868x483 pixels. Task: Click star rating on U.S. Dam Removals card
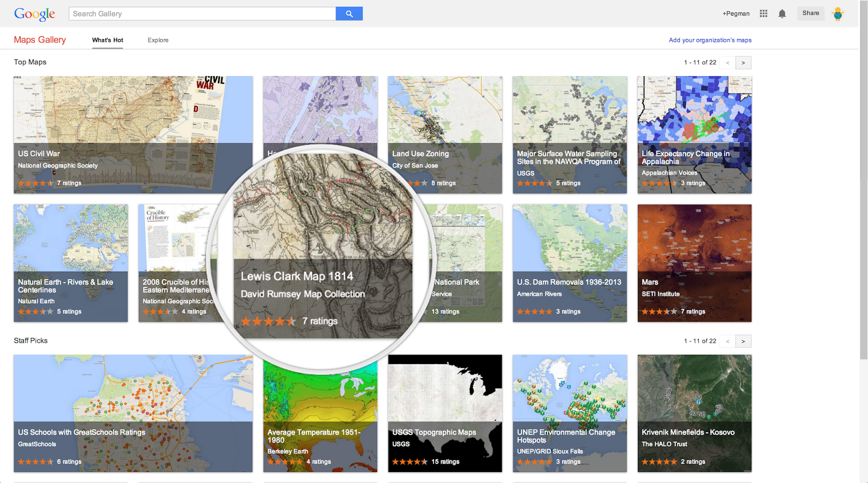click(534, 312)
